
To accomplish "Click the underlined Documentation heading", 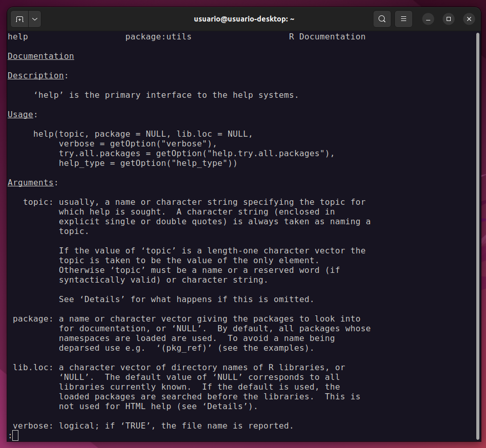I will click(x=41, y=56).
